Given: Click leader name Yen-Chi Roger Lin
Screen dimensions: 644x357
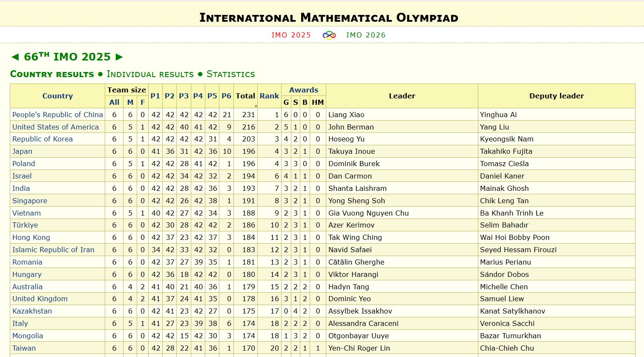Looking at the screenshot, I should [x=359, y=348].
